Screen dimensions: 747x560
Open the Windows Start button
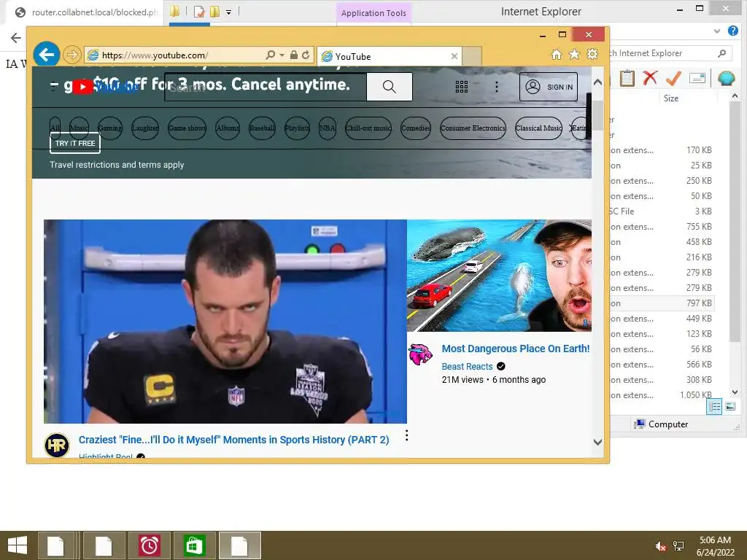coord(18,545)
